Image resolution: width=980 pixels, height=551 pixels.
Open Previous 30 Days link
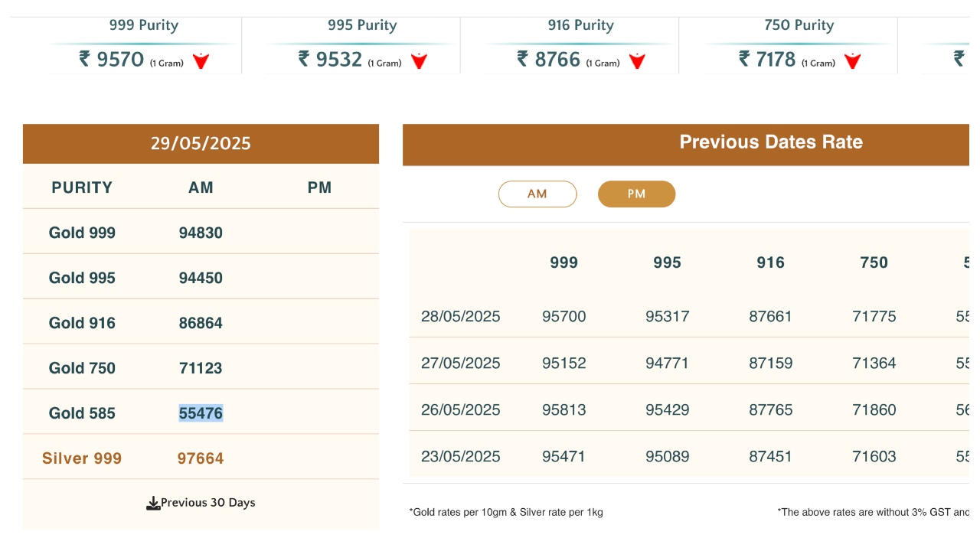point(207,503)
